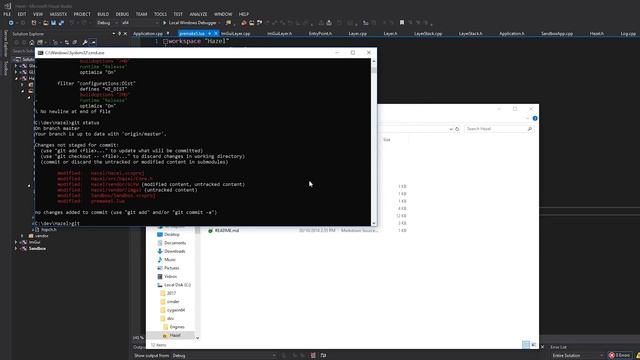The width and height of the screenshot is (640, 360).
Task: Collapse the workspace "Hazel" code region
Action: tap(165, 41)
